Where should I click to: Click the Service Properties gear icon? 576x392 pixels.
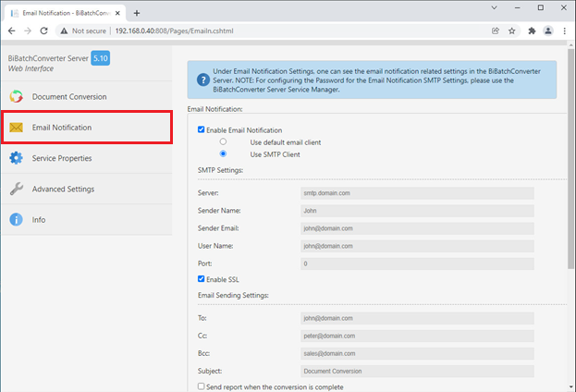[16, 158]
